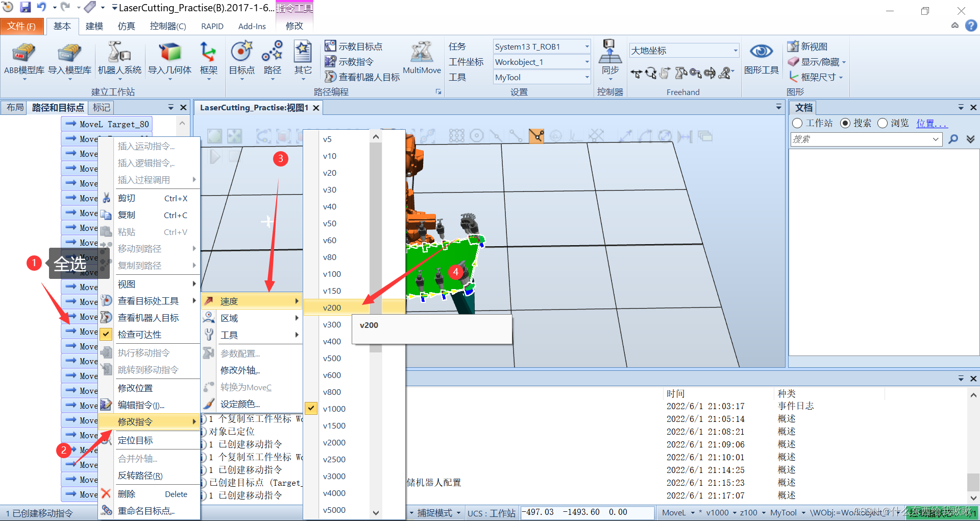Screen dimensions: 980x521
Task: Select the 工作站 radio button
Action: tap(797, 123)
